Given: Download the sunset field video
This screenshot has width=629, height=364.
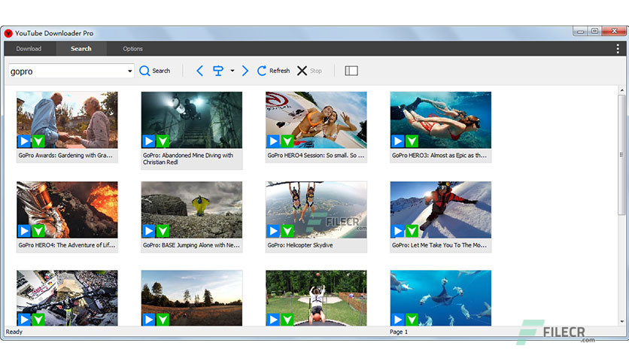Looking at the screenshot, I should (x=163, y=320).
